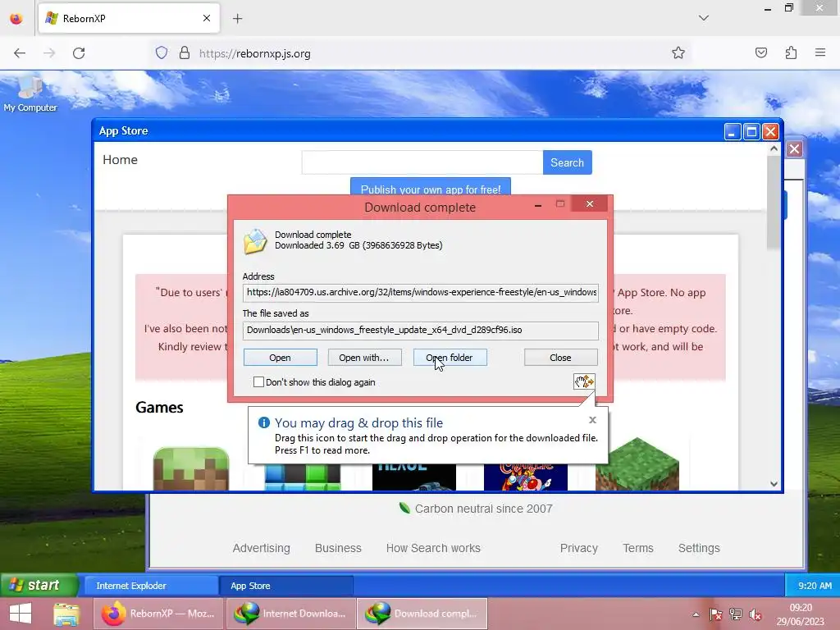Click the red flag tray icon
Screen dimensions: 840x630
[x=715, y=614]
